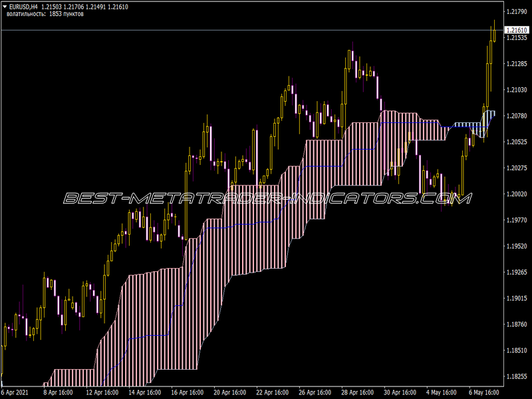
Task: Click the 1.18760 price scale label
Action: (517, 325)
